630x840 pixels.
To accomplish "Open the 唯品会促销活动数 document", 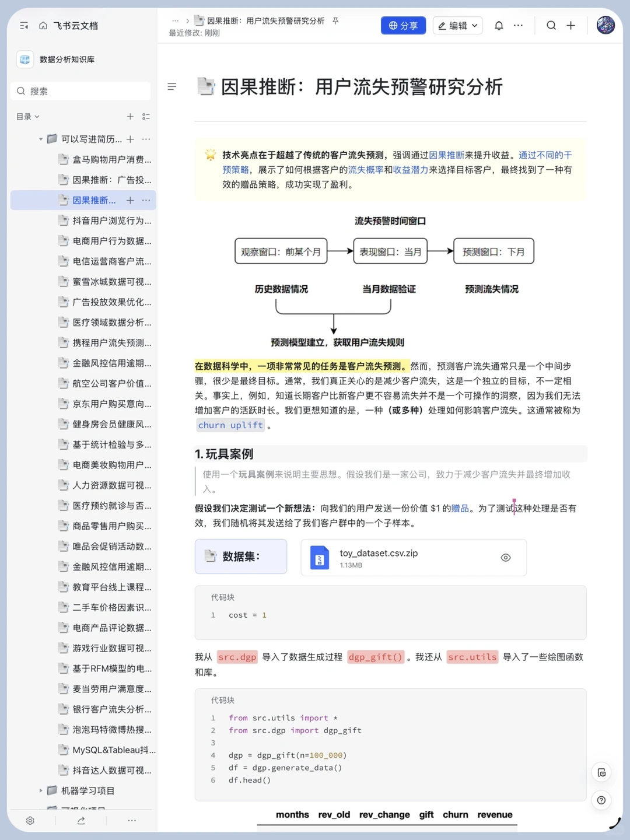I will [106, 546].
